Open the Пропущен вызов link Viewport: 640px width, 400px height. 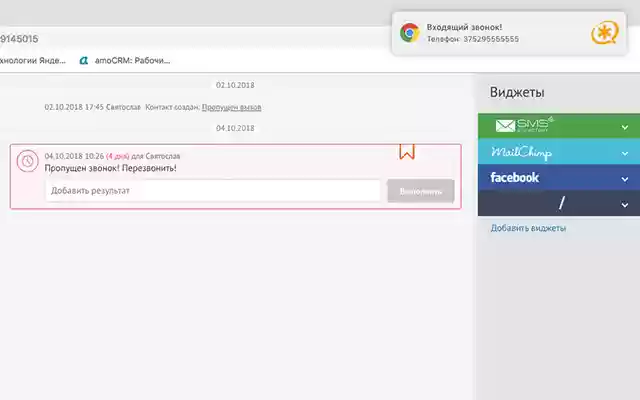[231, 107]
